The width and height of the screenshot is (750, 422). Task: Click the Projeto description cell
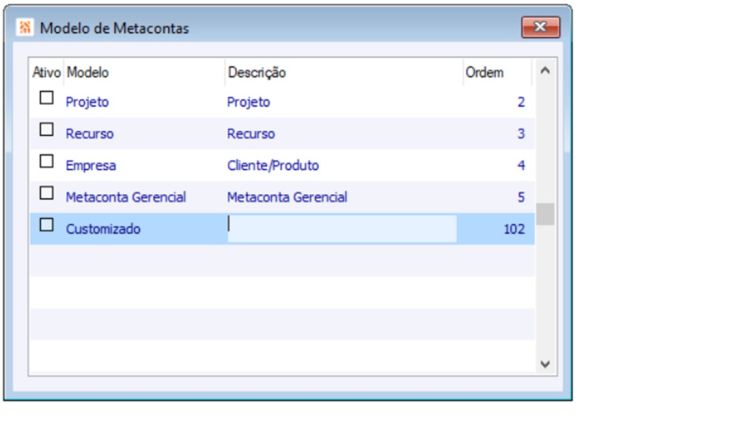click(248, 102)
